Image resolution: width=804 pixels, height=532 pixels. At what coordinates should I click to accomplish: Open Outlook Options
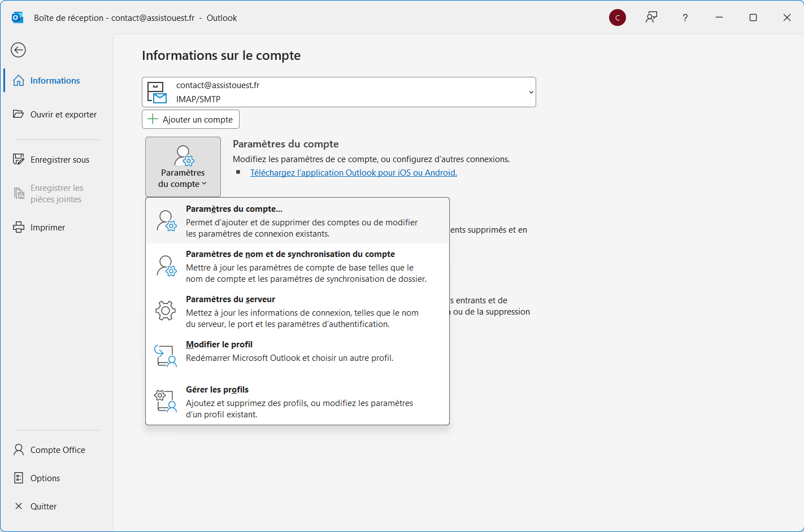55,478
